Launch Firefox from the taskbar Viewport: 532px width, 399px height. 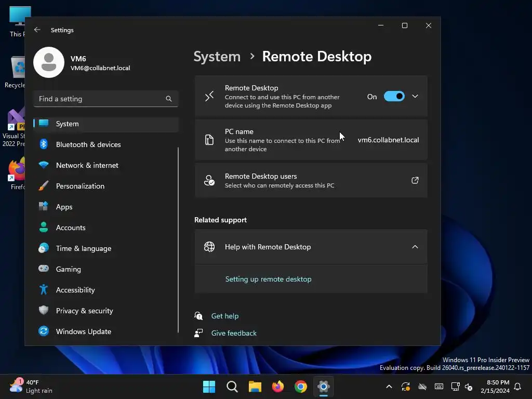tap(278, 387)
